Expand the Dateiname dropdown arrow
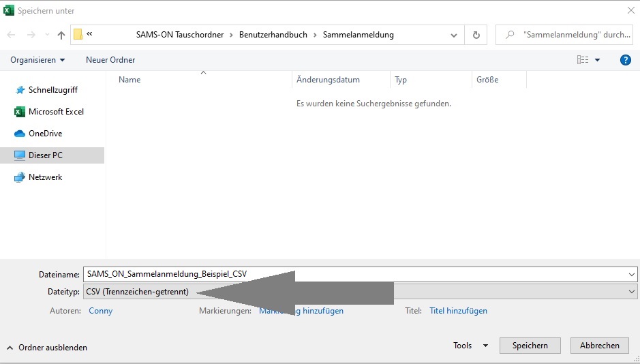 631,275
